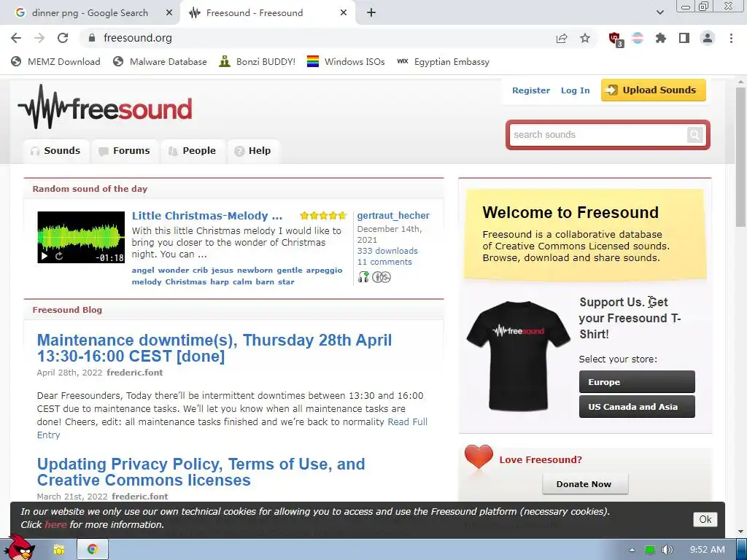Bookmark this page with the star
Viewport: 747px width, 560px height.
(x=585, y=38)
